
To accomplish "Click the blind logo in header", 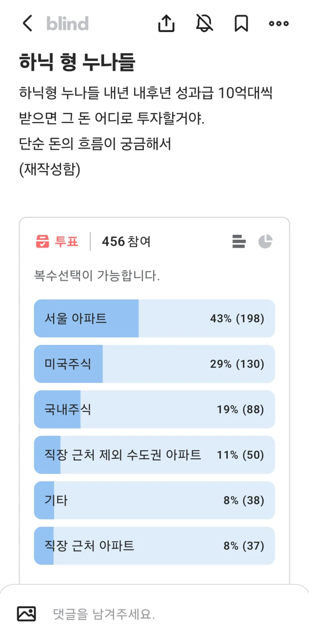I will click(67, 24).
